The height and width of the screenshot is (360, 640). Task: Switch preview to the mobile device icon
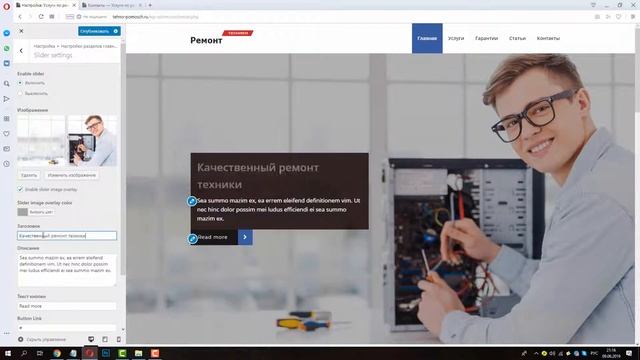[x=119, y=339]
